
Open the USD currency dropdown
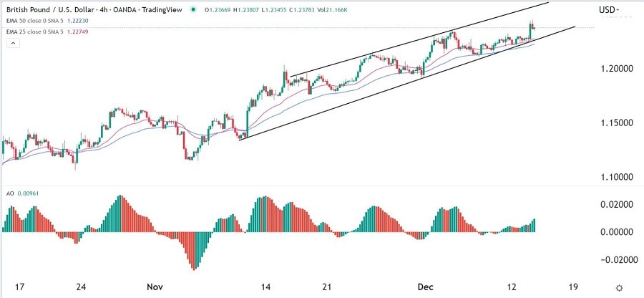[x=610, y=10]
